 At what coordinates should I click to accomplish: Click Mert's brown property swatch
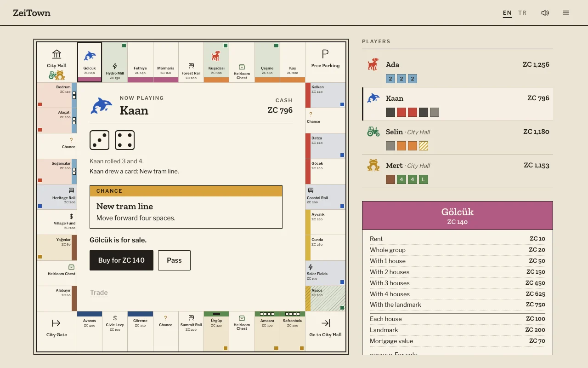tap(390, 179)
